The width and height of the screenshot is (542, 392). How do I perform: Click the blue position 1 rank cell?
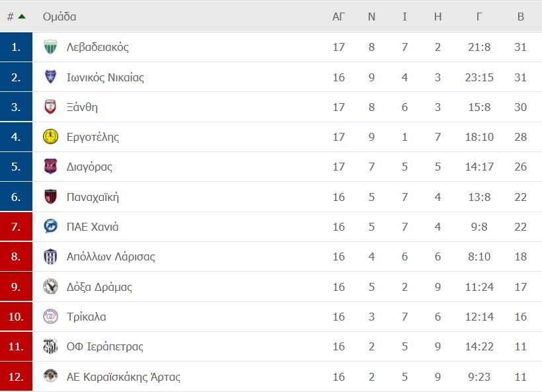pos(16,47)
